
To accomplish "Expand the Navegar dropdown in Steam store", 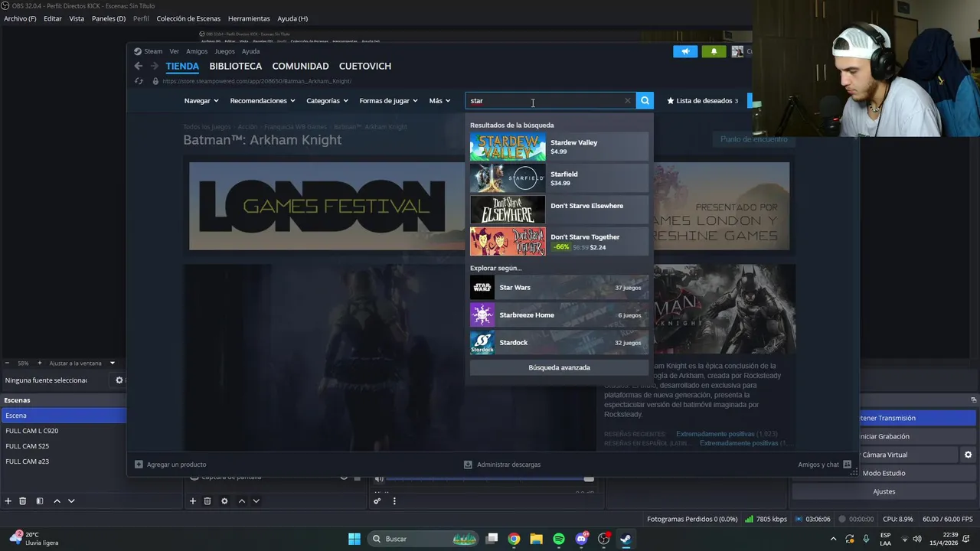I will point(201,100).
